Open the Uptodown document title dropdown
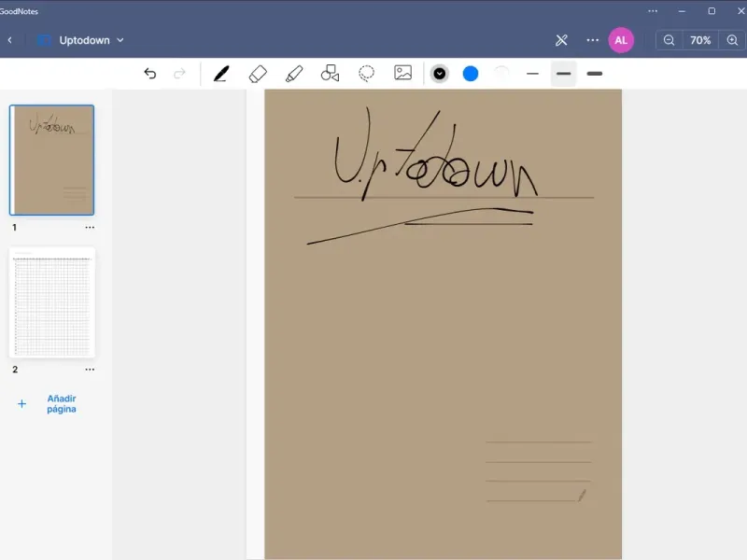The width and height of the screenshot is (747, 560). tap(92, 40)
